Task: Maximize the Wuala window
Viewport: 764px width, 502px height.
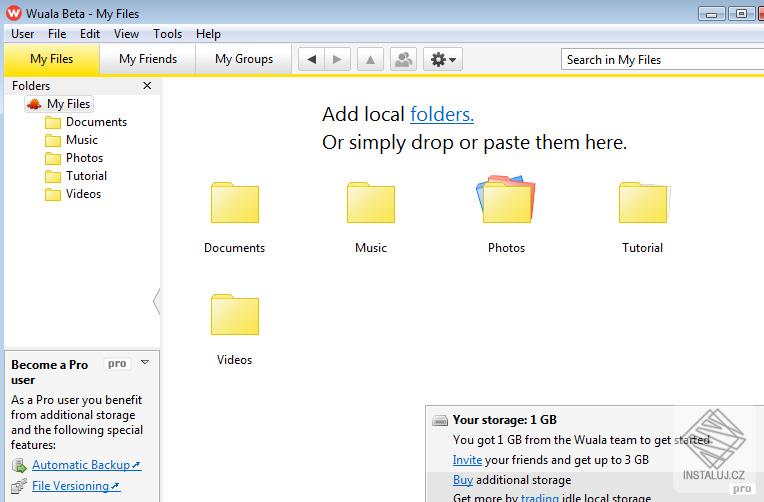Action: 741,14
